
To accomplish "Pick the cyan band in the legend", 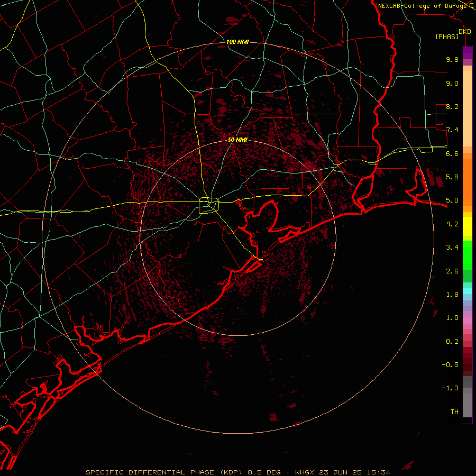I will pyautogui.click(x=467, y=291).
